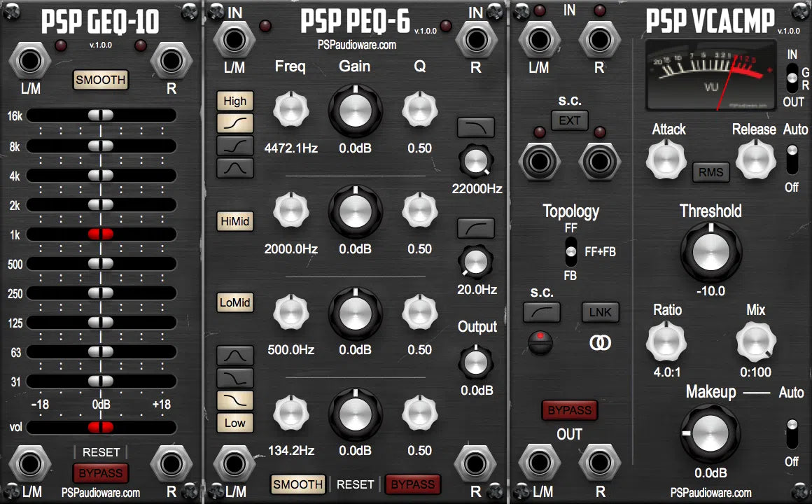Engage BYPASS on the VCACMP compressor
This screenshot has width=812, height=504.
coord(569,410)
